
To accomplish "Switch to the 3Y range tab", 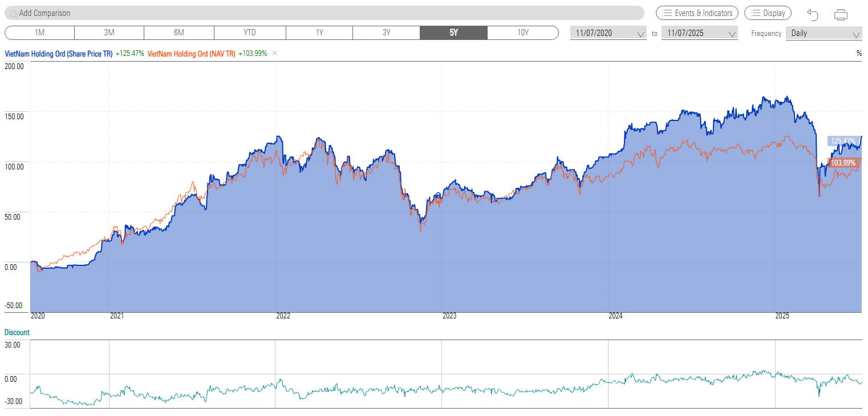I will [x=387, y=33].
